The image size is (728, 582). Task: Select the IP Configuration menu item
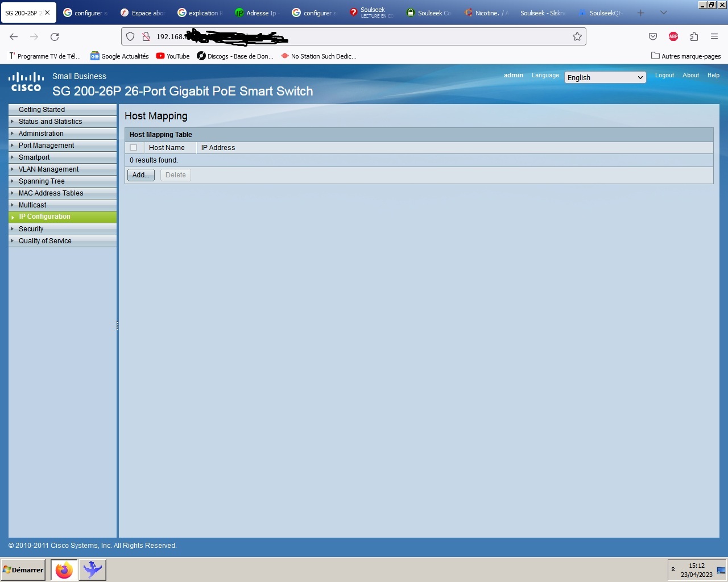[63, 217]
